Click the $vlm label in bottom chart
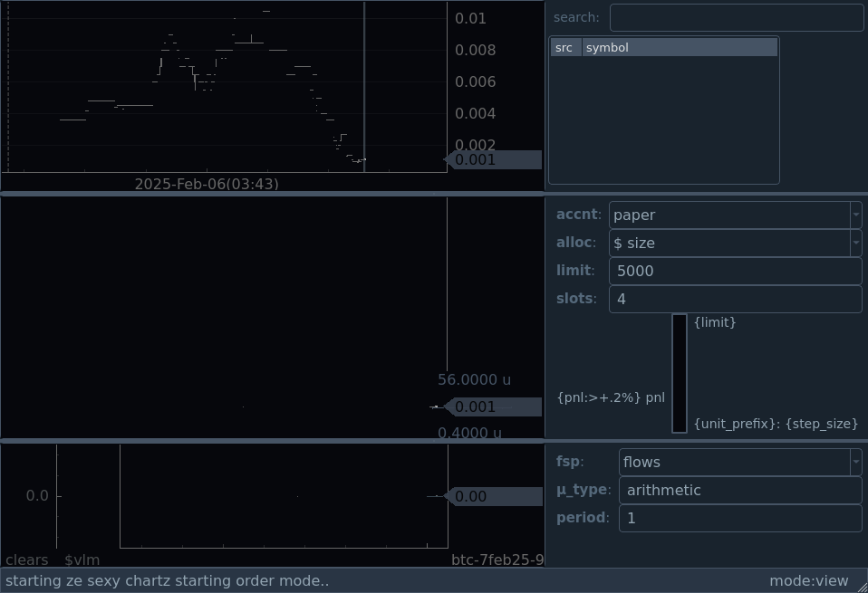This screenshot has height=593, width=868. tap(82, 560)
